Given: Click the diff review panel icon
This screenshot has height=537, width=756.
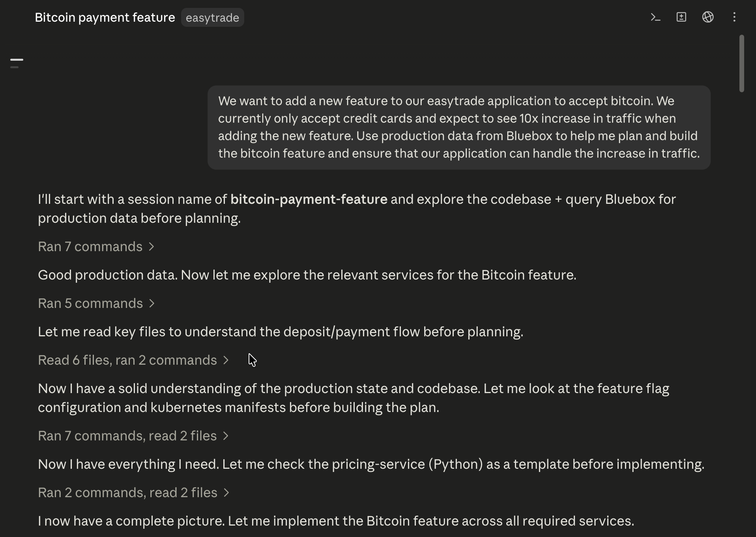Looking at the screenshot, I should click(x=681, y=17).
